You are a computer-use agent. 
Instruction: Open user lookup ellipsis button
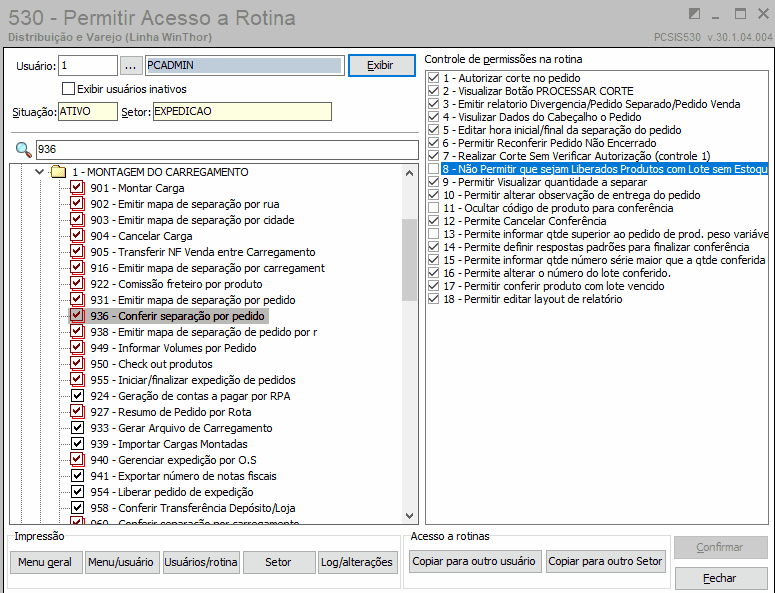pos(130,66)
